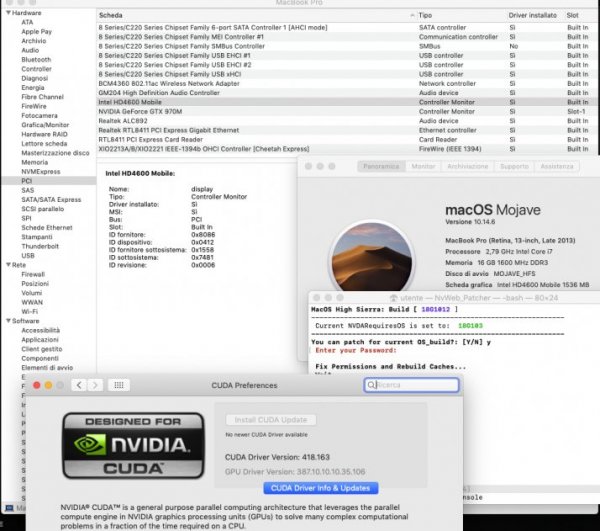Select Fibre Channel in sidebar
600x531 pixels.
(x=42, y=97)
